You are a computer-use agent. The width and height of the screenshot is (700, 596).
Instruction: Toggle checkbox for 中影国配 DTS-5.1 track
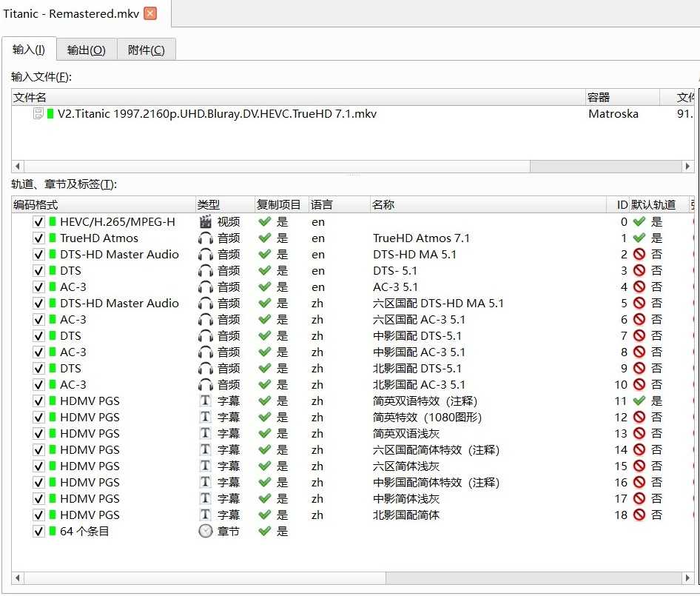38,336
